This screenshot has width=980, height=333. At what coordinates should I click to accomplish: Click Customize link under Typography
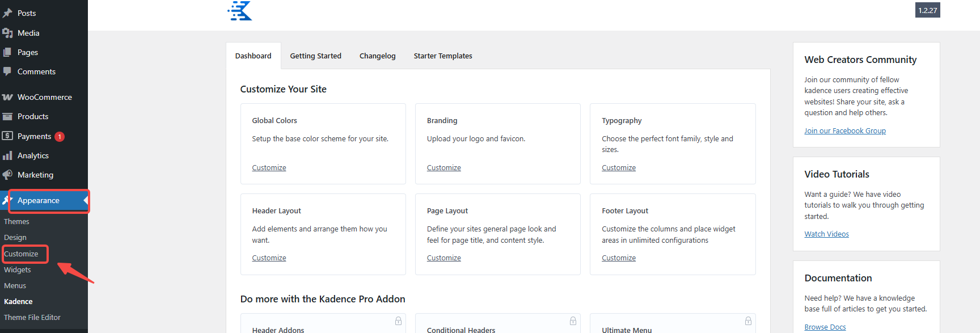tap(618, 168)
